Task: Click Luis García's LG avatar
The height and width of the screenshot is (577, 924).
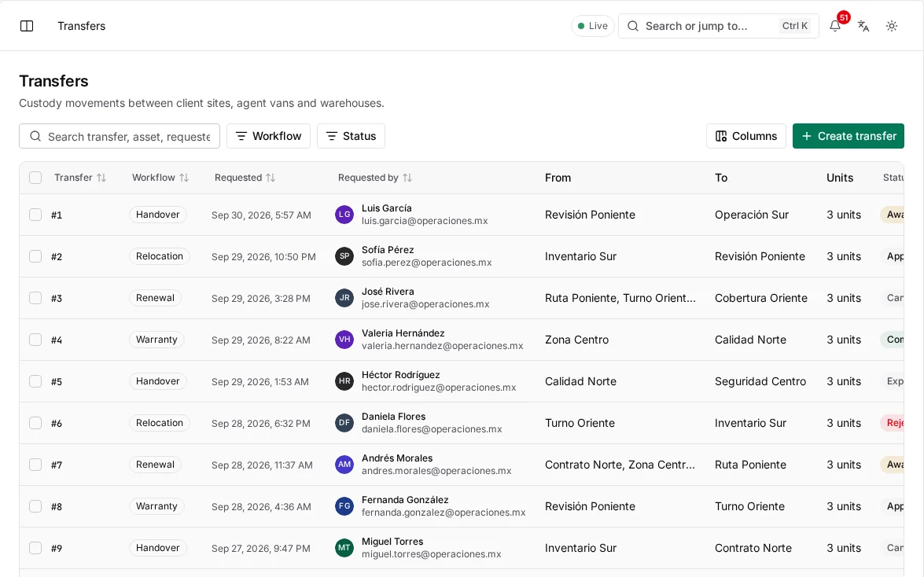Action: (x=344, y=215)
